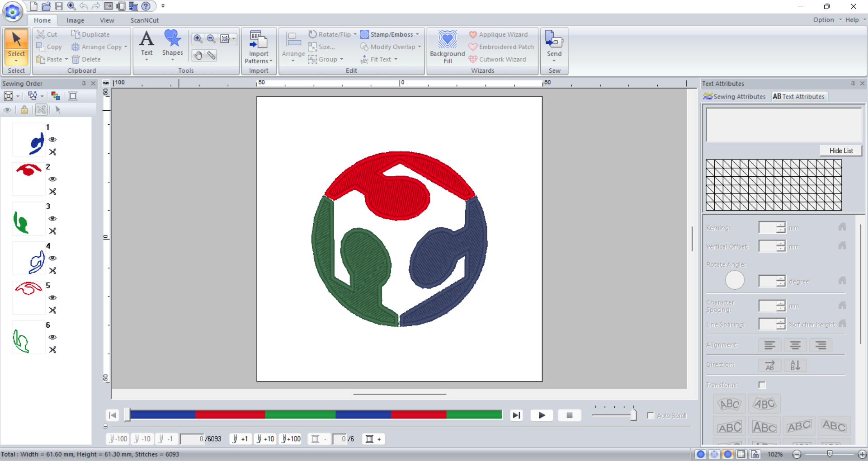Click the zoom slider in status bar
Viewport: 868px width, 461px height.
[x=830, y=454]
